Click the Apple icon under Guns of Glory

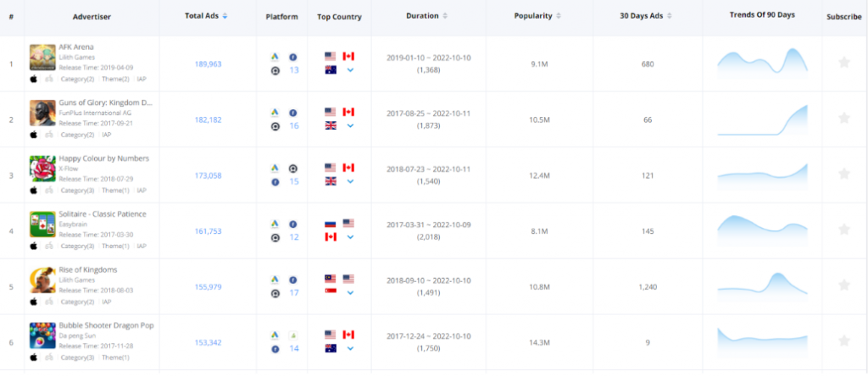34,135
